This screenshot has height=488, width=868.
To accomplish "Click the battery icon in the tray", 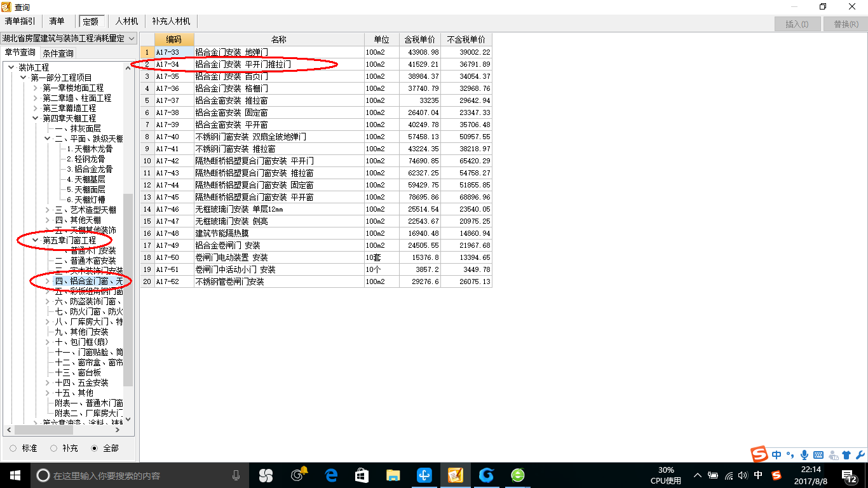I will click(713, 475).
